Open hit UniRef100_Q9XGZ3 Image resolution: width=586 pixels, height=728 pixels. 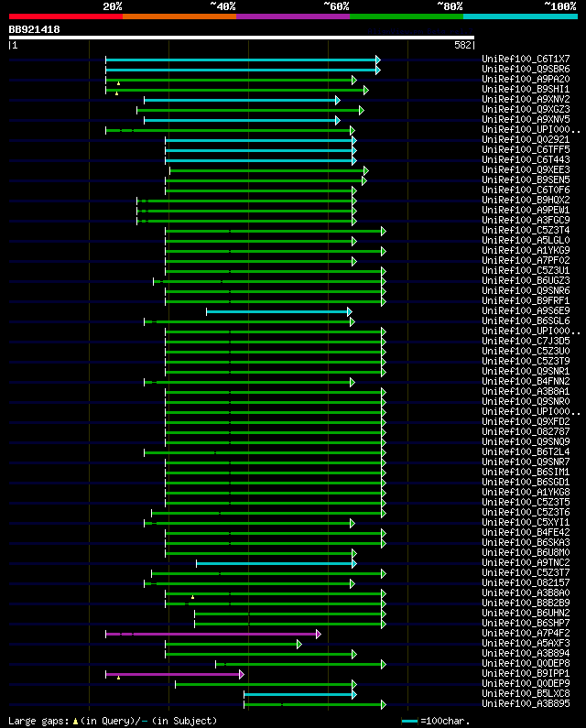tap(526, 110)
